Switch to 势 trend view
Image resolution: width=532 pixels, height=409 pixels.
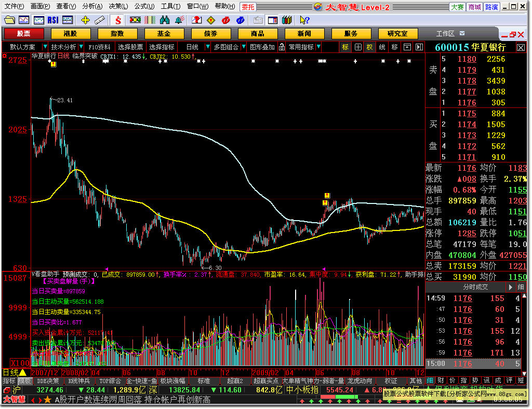(x=475, y=380)
